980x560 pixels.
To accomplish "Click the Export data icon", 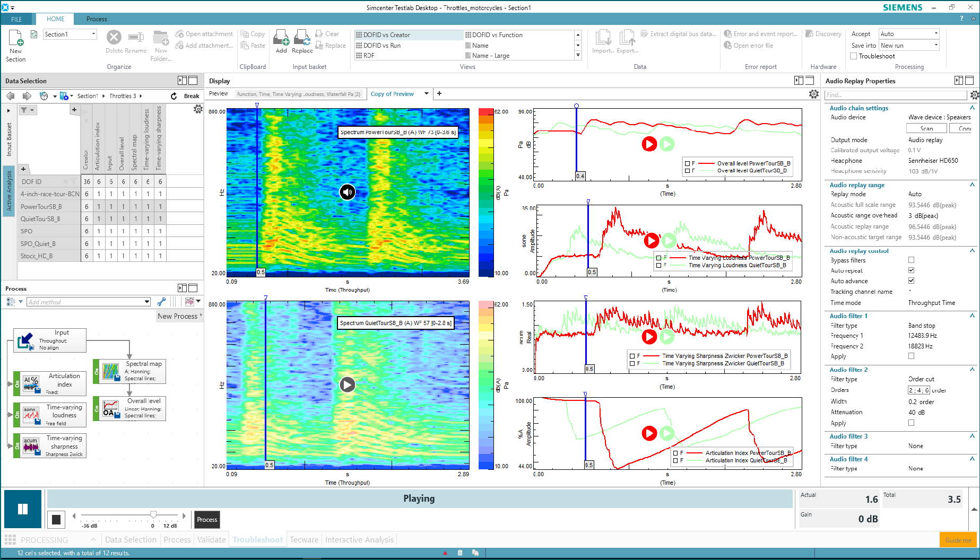I will (627, 38).
